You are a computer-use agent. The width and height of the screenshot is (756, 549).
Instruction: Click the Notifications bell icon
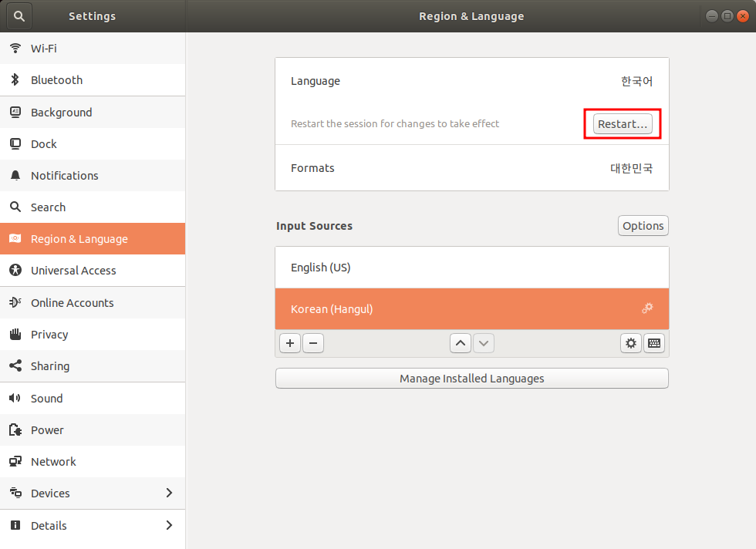(15, 176)
